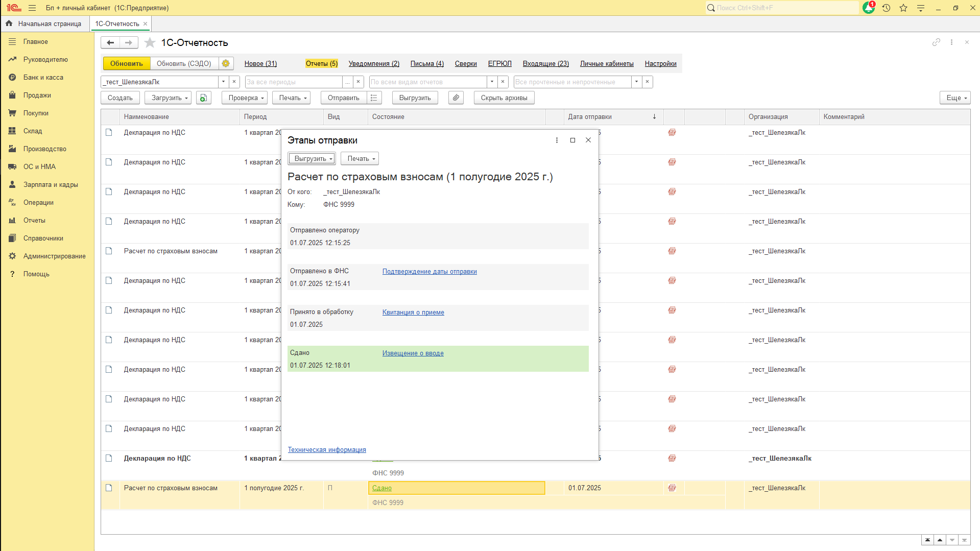Expand the Еще menu button

(x=955, y=98)
